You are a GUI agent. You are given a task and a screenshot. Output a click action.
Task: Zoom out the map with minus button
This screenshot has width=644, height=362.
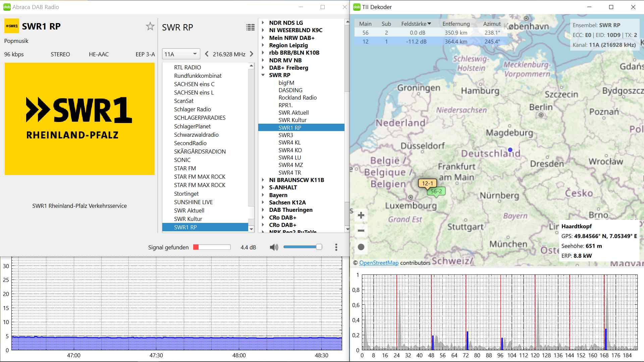361,231
